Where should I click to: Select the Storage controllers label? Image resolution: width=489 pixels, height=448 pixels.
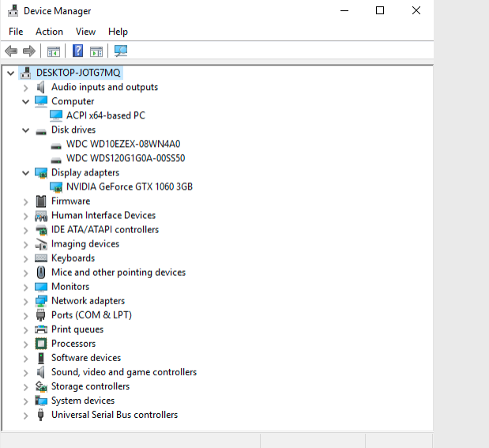(90, 386)
